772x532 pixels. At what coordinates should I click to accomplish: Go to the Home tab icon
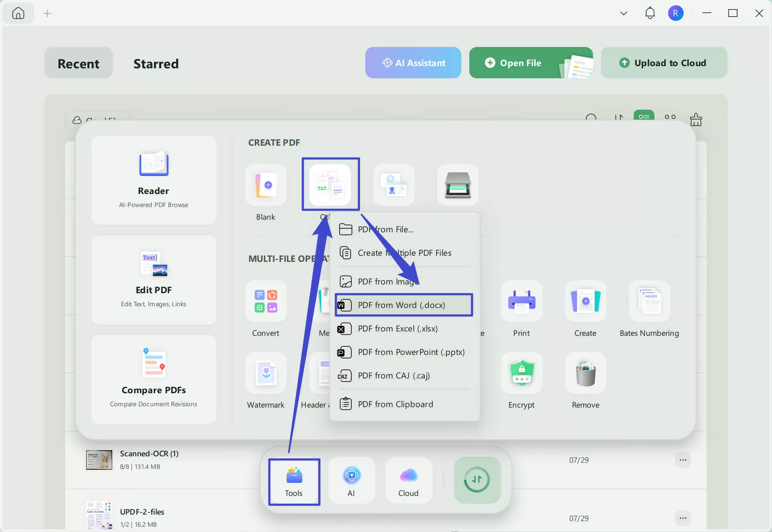18,13
